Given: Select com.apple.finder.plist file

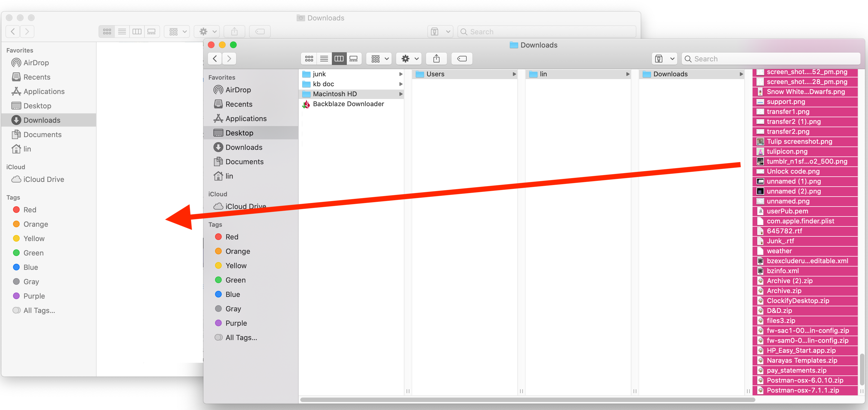Looking at the screenshot, I should (x=805, y=221).
